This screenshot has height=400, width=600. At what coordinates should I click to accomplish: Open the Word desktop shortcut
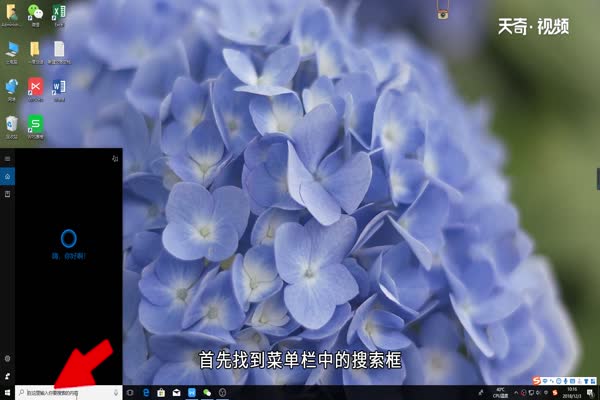coord(59,89)
